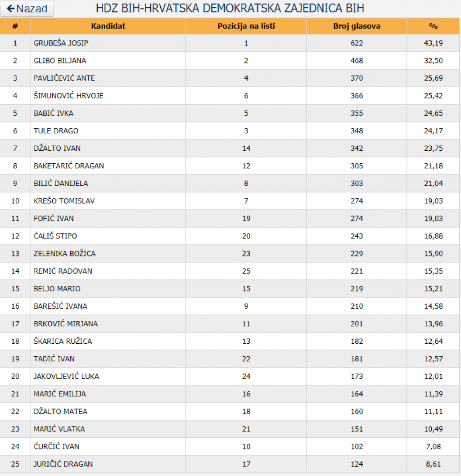This screenshot has height=476, width=461.
Task: Click candidate BELJO MARIO
Action: [57, 289]
